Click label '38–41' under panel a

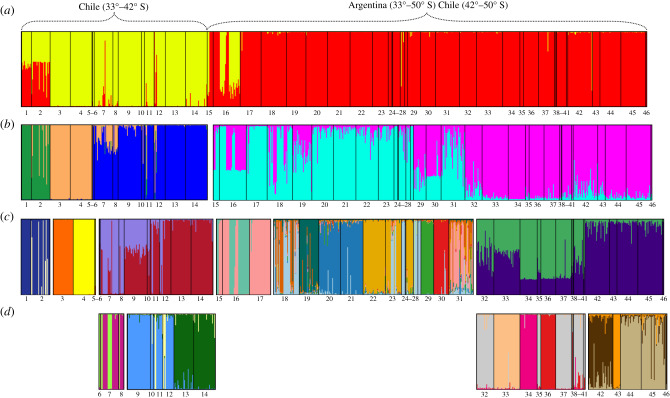[x=561, y=113]
